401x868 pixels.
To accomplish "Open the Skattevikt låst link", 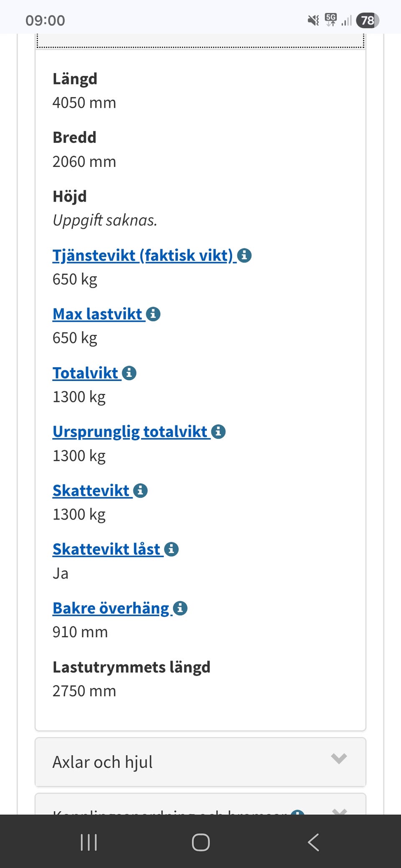I will [107, 550].
